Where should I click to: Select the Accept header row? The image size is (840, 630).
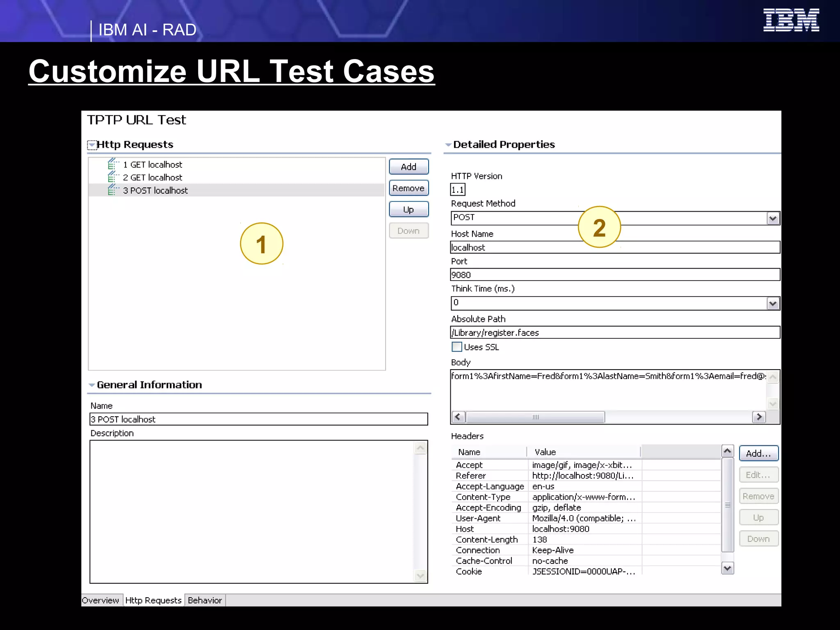click(x=586, y=465)
